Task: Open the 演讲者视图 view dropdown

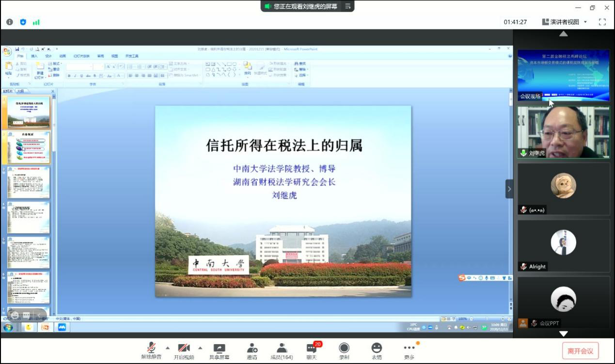Action: point(565,22)
